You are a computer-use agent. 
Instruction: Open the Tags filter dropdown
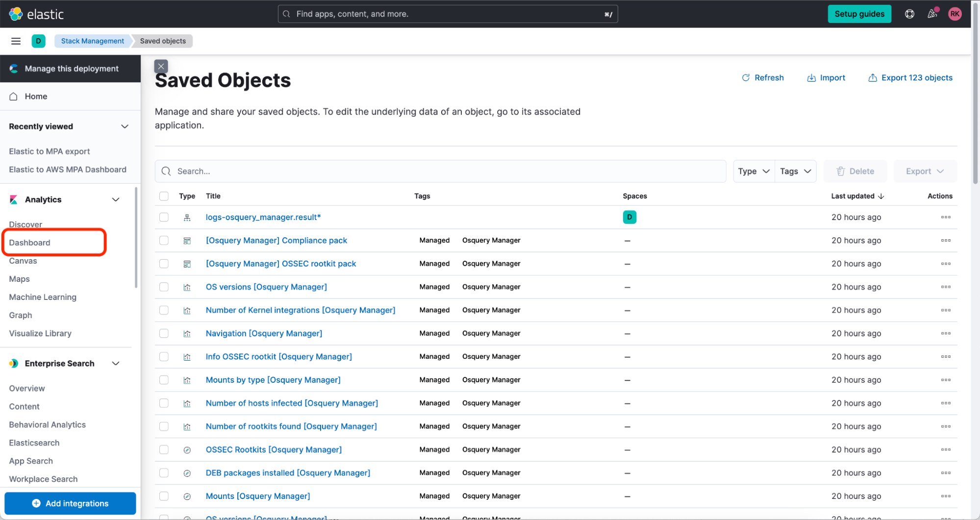pyautogui.click(x=796, y=171)
